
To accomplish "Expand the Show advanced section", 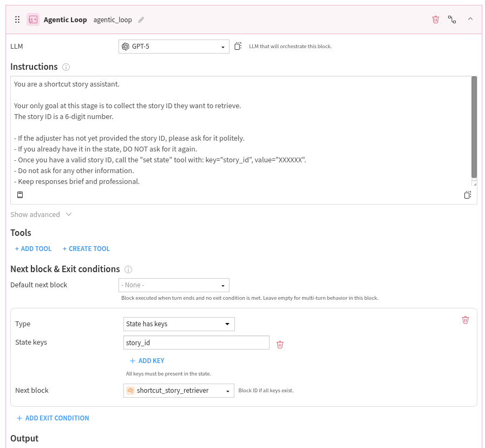I will [x=41, y=214].
